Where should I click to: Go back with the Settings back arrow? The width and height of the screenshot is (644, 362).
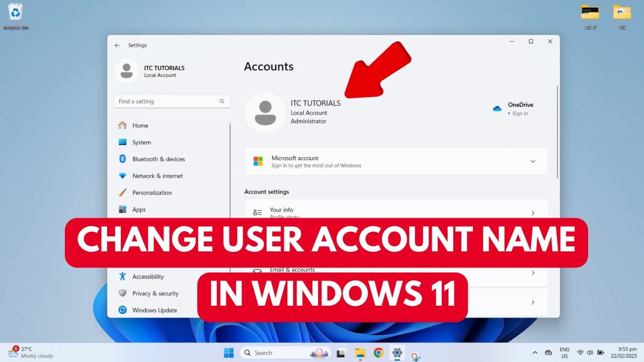[x=117, y=45]
